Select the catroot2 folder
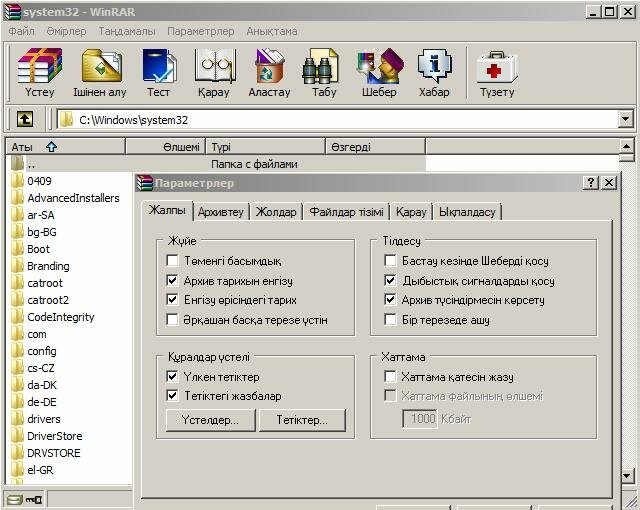 click(40, 300)
